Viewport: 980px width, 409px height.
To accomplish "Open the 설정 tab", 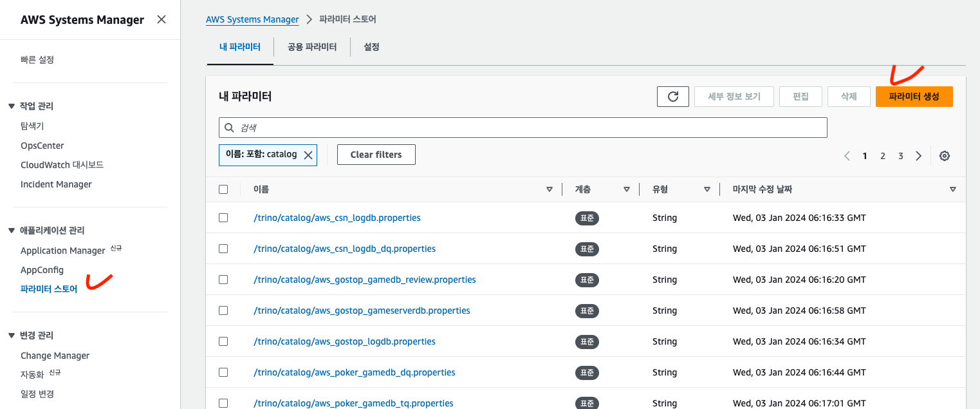I will [x=371, y=47].
